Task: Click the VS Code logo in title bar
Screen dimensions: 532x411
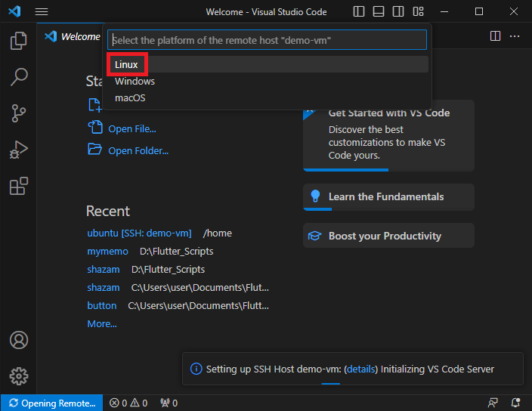Action: click(x=14, y=11)
